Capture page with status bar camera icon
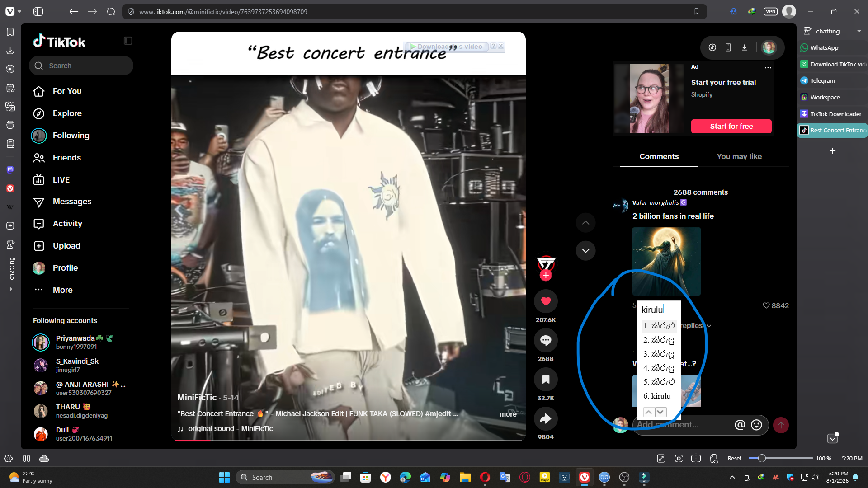This screenshot has width=868, height=488. pyautogui.click(x=679, y=459)
